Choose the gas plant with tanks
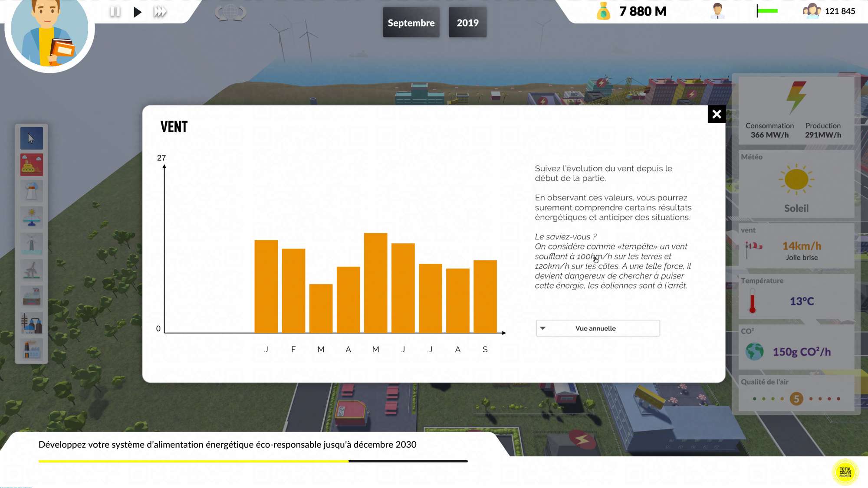The width and height of the screenshot is (868, 488). tap(31, 323)
